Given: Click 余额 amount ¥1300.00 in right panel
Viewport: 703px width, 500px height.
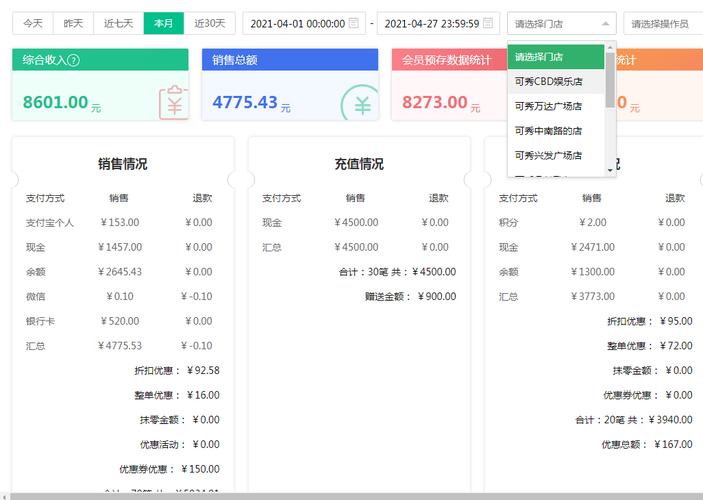Looking at the screenshot, I should (x=593, y=272).
